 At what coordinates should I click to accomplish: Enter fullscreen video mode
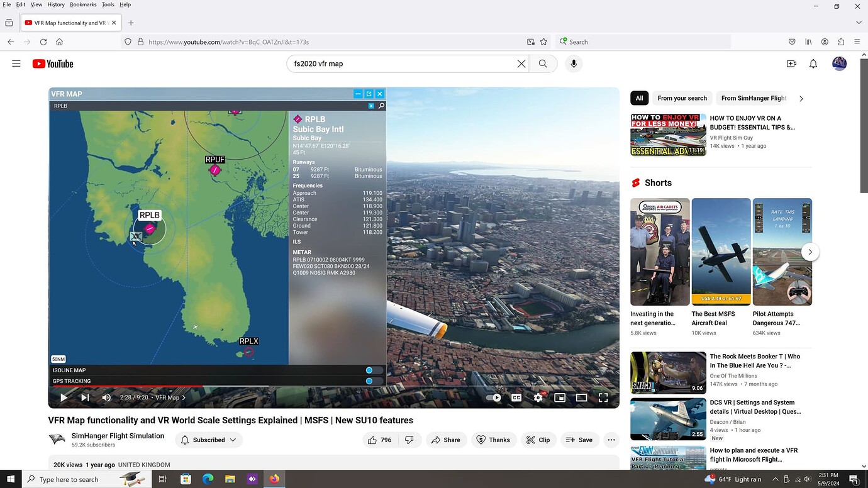tap(603, 397)
